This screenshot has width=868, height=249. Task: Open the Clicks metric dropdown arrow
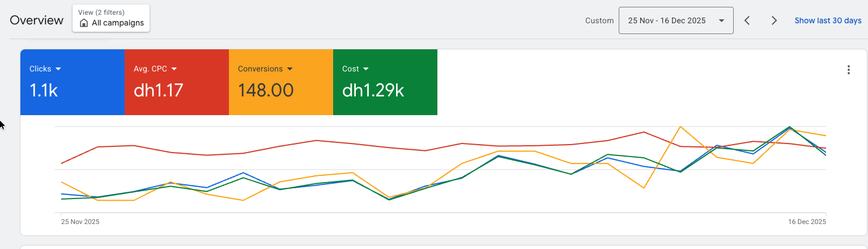[x=58, y=69]
